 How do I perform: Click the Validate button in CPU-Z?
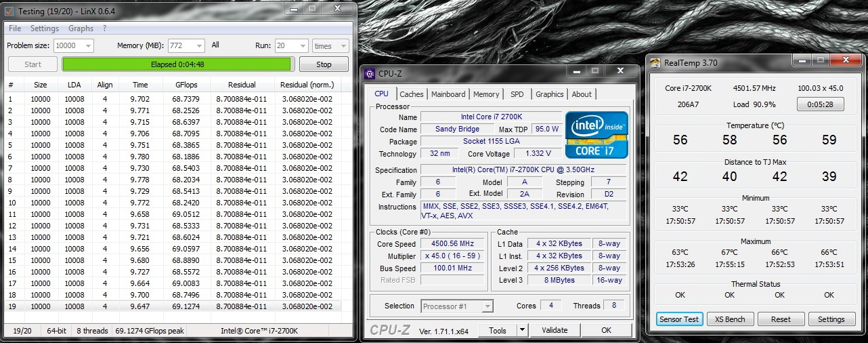point(555,330)
